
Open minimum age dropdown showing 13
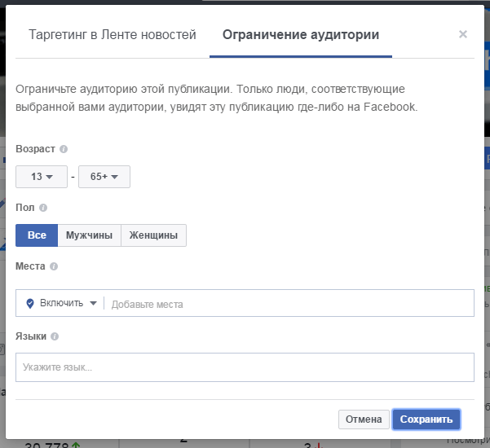(42, 177)
